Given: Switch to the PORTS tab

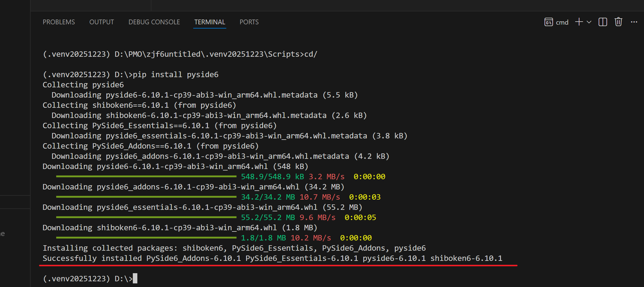Looking at the screenshot, I should tap(249, 22).
